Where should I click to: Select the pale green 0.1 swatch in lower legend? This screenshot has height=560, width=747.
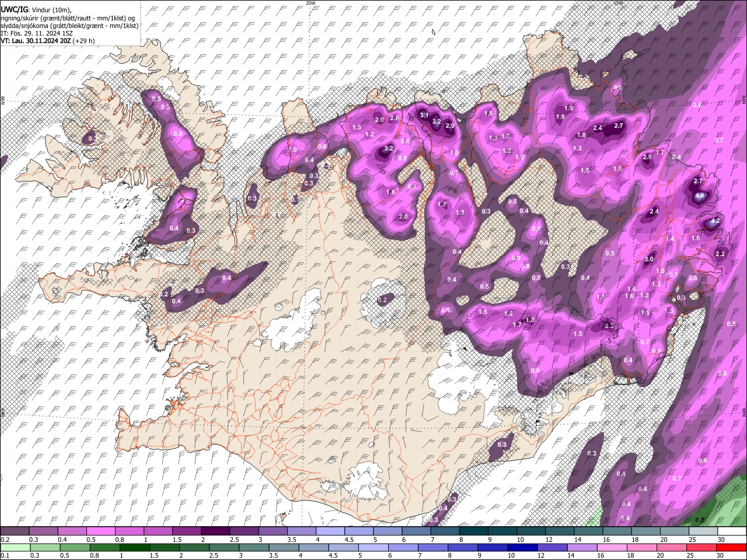point(15,548)
